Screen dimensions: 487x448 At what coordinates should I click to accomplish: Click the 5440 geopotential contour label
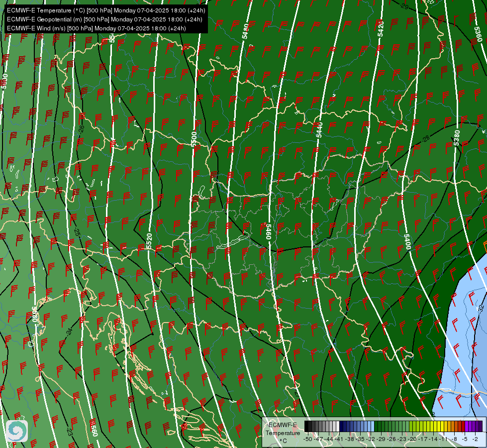tap(319, 129)
